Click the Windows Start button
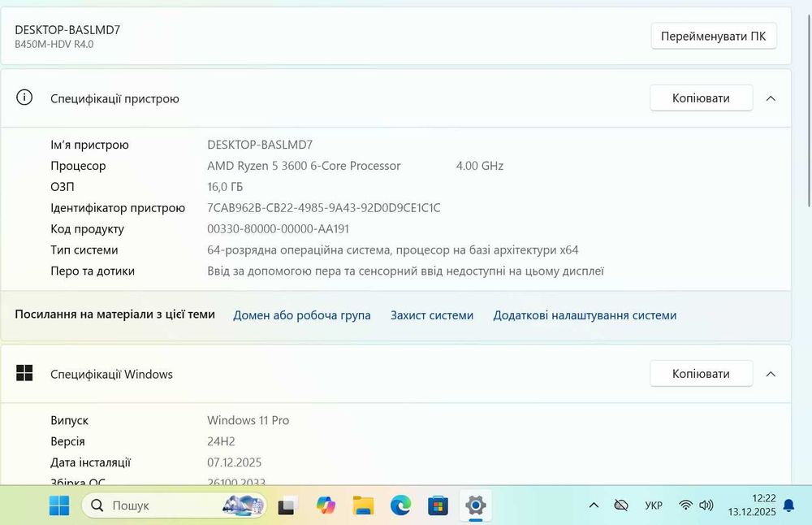Screen dimensions: 812x525 pyautogui.click(x=59, y=505)
